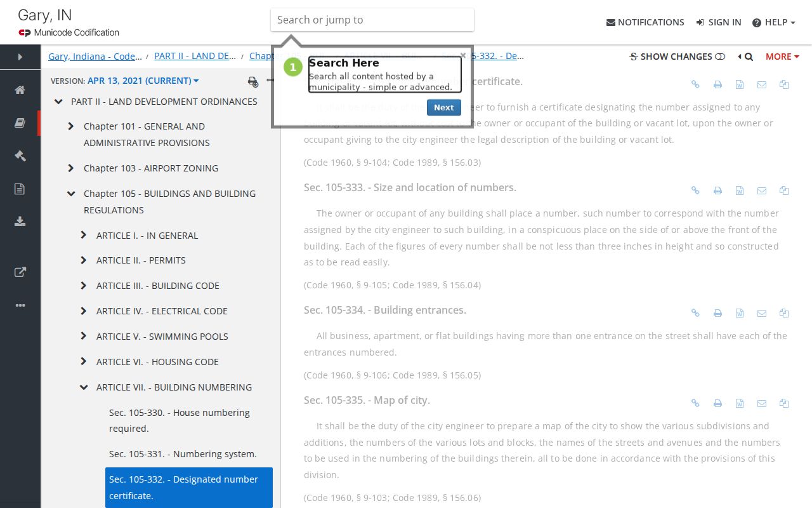Expand ARTICLE II. - PERMITS
The image size is (812, 508).
click(84, 260)
